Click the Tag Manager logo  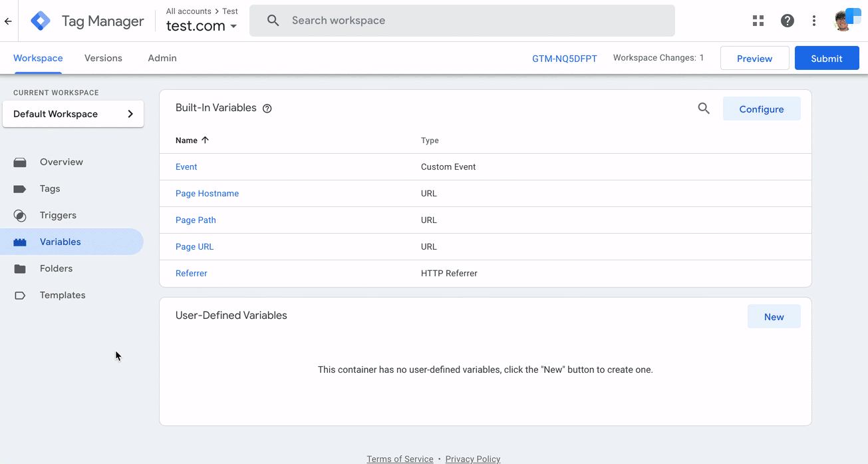pos(41,21)
